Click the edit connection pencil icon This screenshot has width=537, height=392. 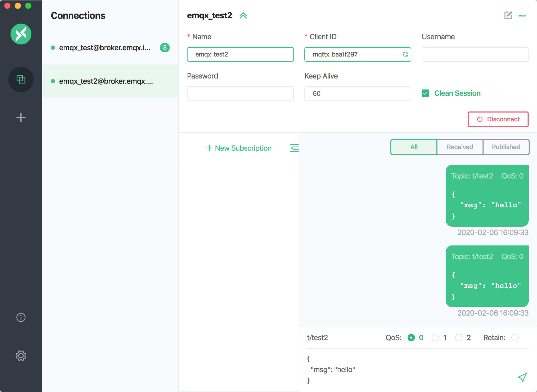coord(508,15)
